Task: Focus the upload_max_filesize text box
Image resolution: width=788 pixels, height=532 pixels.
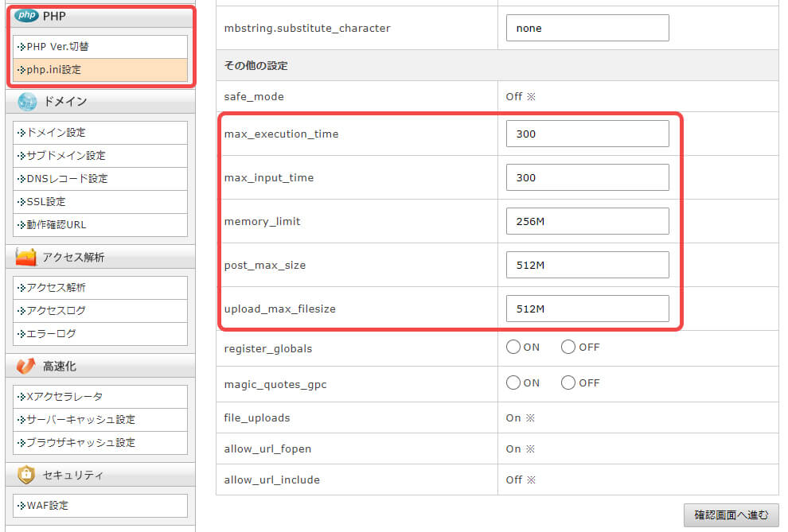Action: [587, 309]
